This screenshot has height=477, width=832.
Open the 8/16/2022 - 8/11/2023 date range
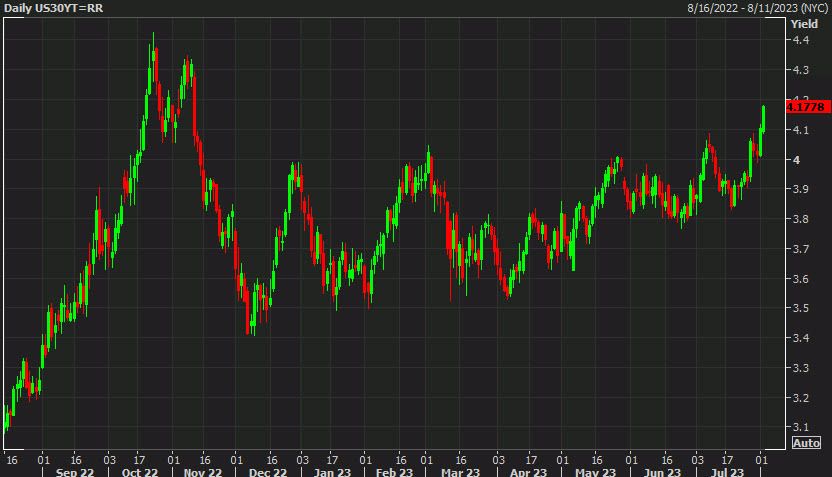tap(756, 8)
